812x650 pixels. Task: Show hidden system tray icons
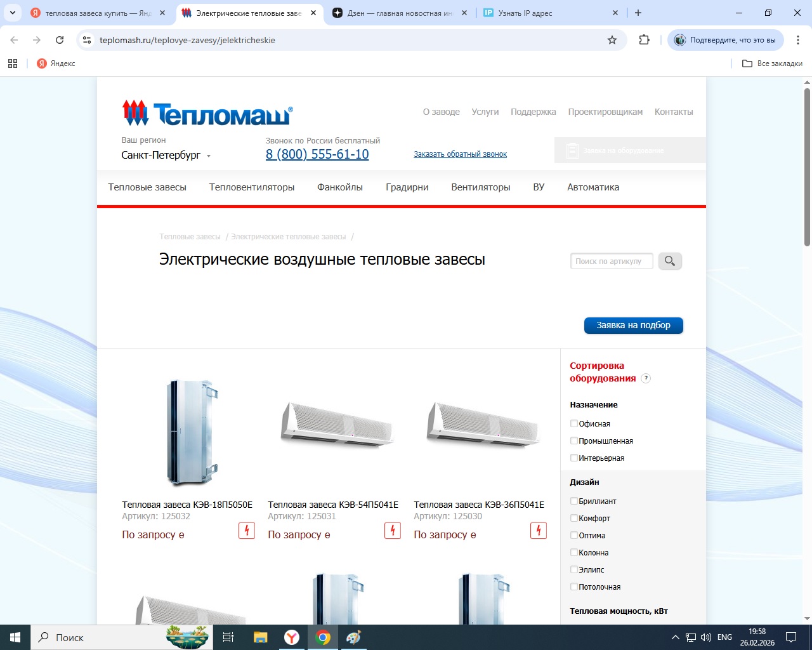point(675,637)
